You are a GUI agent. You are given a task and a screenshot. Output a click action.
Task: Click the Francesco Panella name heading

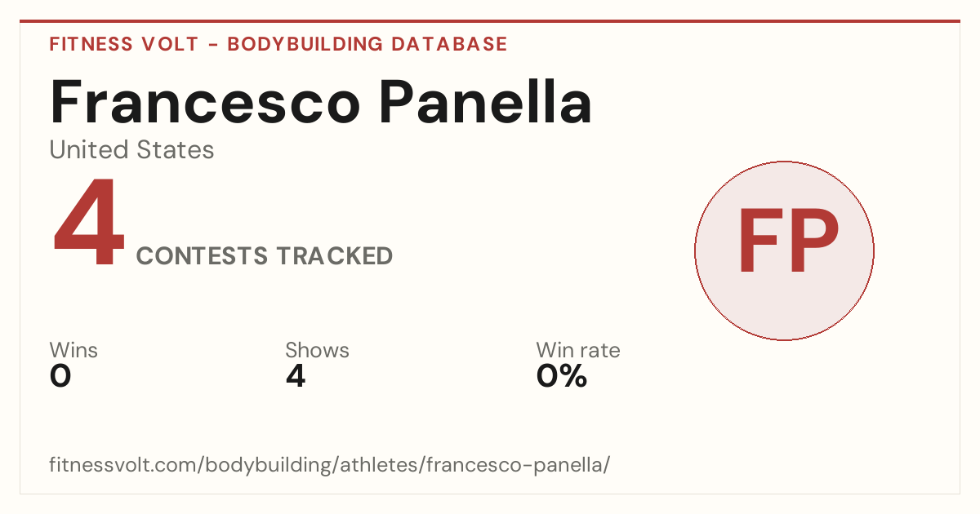[x=321, y=102]
